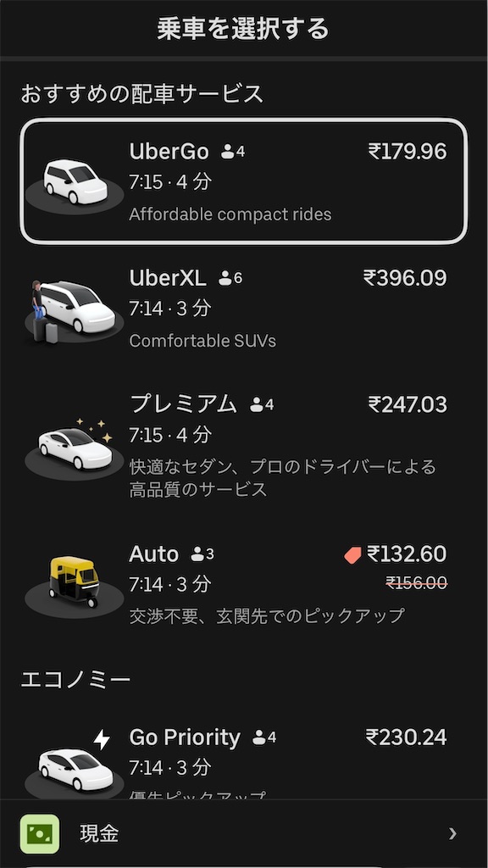The height and width of the screenshot is (868, 488).
Task: Tap the UberGo passenger capacity icon
Action: coord(233,152)
